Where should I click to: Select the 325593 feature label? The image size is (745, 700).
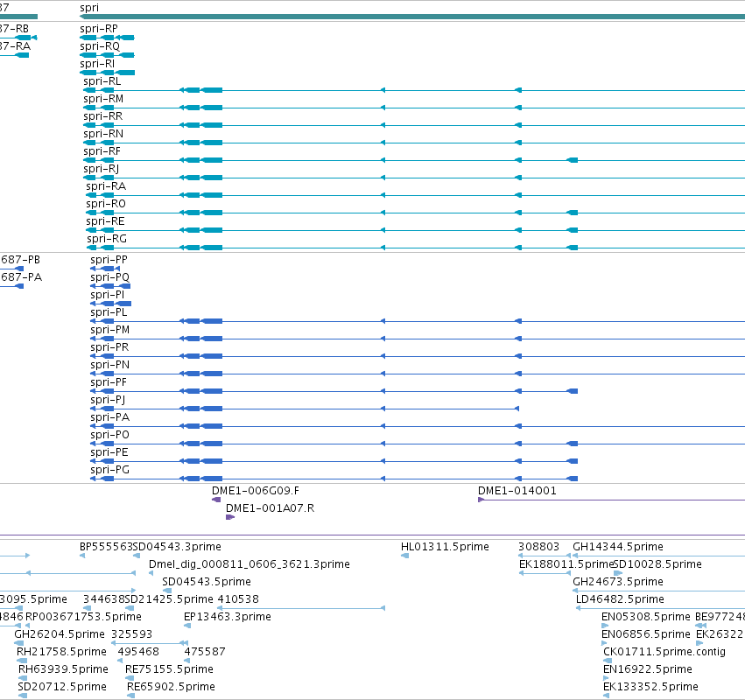tap(131, 634)
